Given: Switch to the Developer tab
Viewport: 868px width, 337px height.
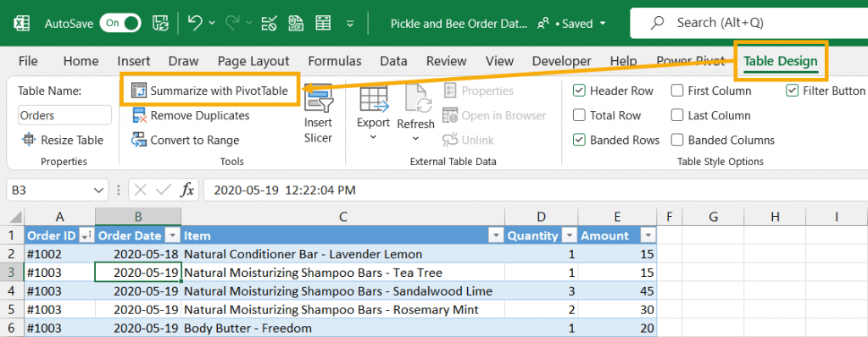Looking at the screenshot, I should tap(561, 61).
